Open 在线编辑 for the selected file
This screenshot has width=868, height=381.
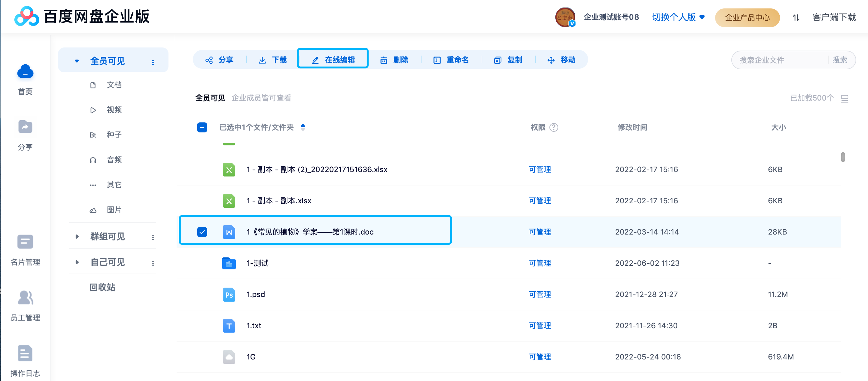coord(333,60)
